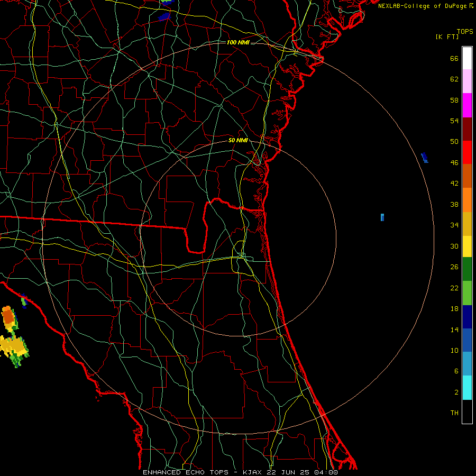Click the black TH threshold swatch
The width and height of the screenshot is (476, 476).
tap(467, 411)
